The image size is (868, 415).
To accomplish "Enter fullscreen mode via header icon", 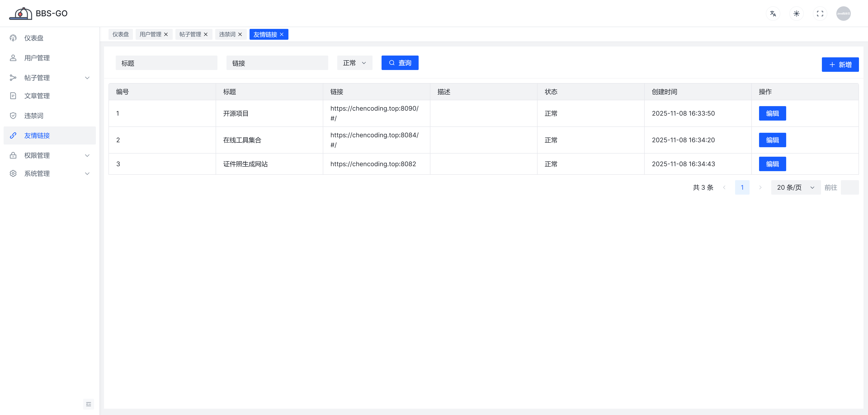I will (820, 14).
